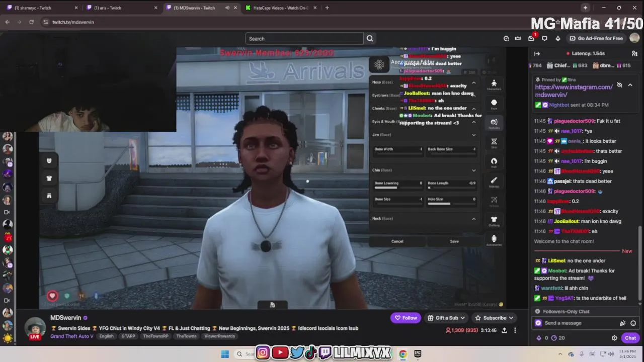Open the Characters section in Appearance Editor
The width and height of the screenshot is (644, 362).
pyautogui.click(x=494, y=84)
